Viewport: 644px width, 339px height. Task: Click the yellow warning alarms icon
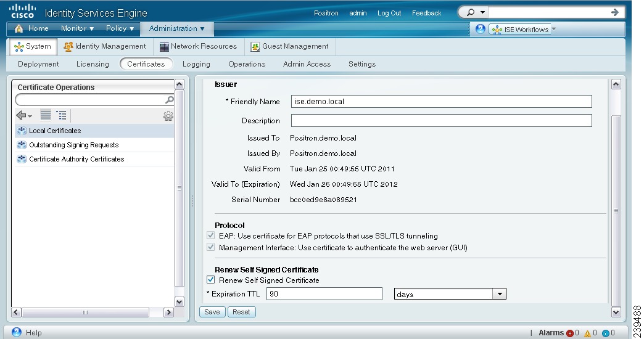[587, 333]
